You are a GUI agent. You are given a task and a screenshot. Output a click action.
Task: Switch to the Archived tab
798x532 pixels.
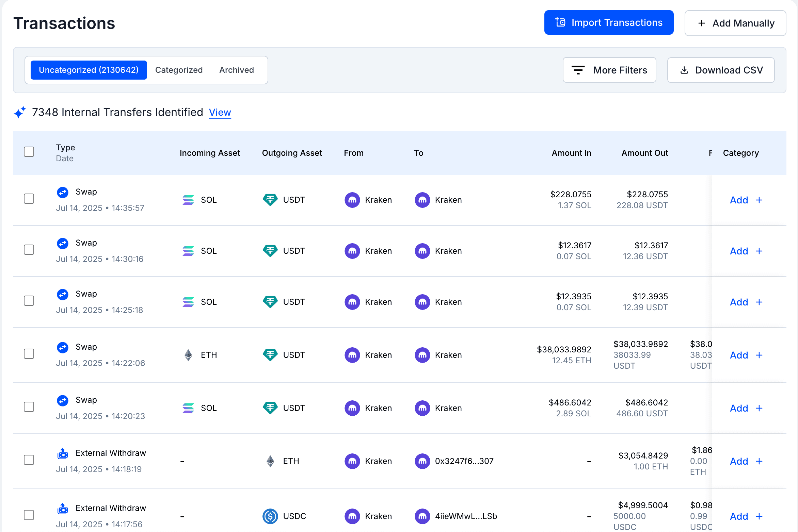coord(237,70)
